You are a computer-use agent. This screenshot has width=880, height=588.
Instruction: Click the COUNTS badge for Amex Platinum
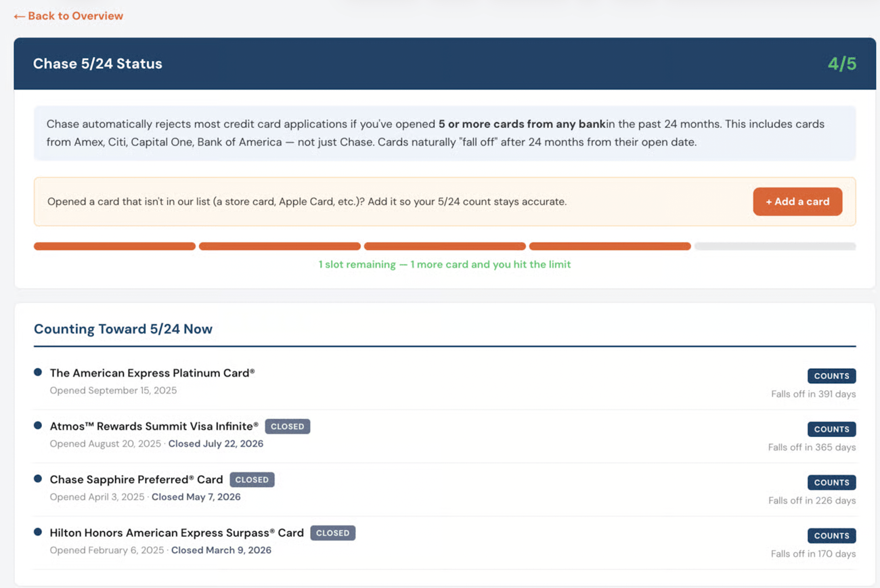831,376
